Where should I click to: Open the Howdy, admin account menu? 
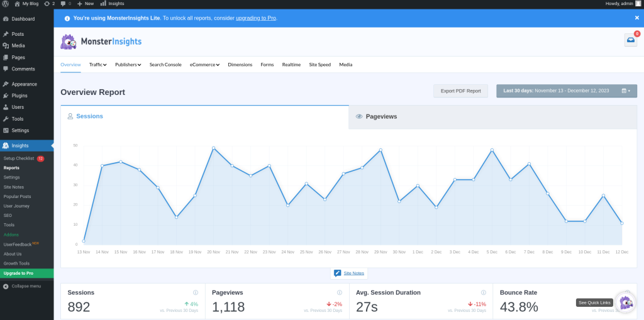(x=623, y=4)
